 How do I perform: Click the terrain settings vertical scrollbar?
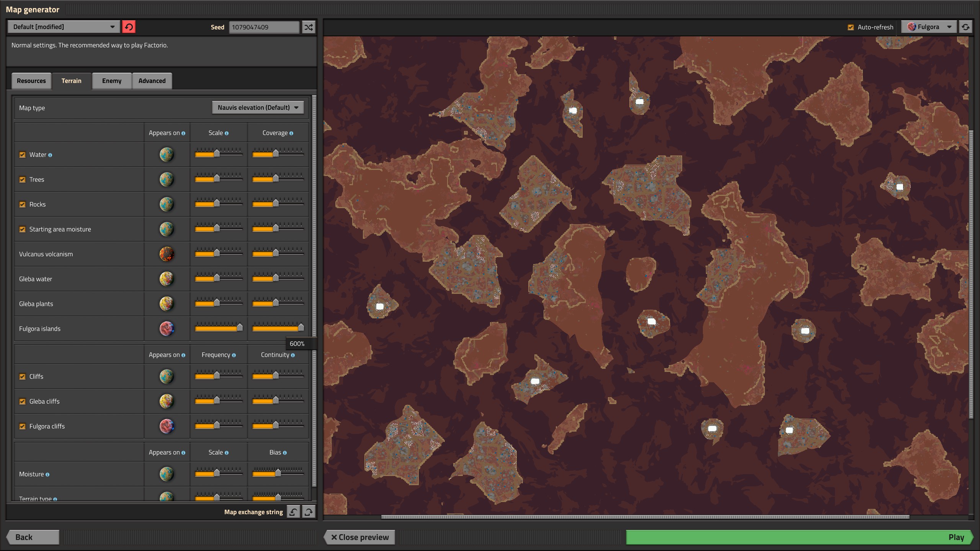314,291
